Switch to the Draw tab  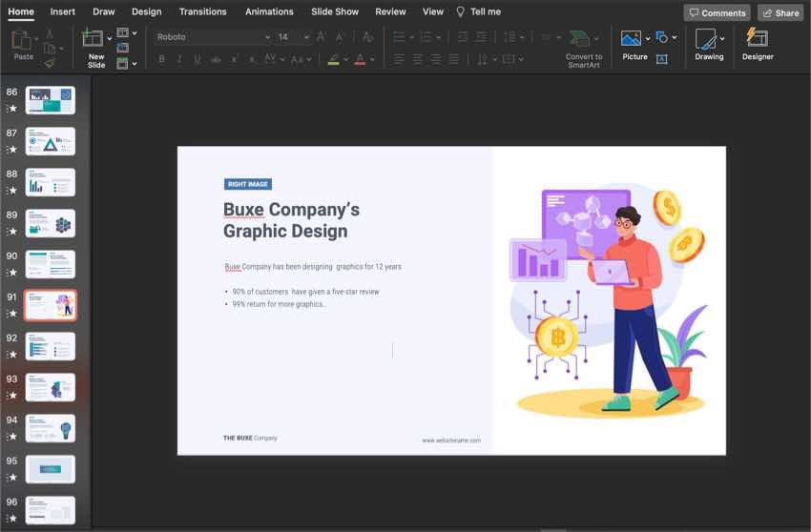click(103, 11)
